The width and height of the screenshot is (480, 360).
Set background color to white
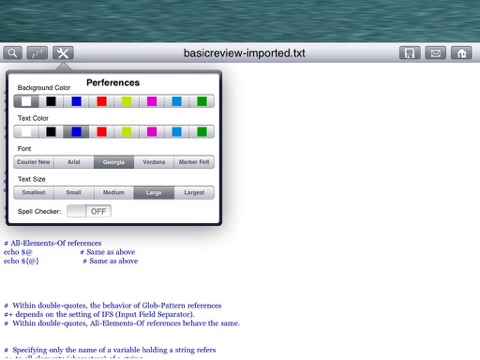(x=26, y=101)
